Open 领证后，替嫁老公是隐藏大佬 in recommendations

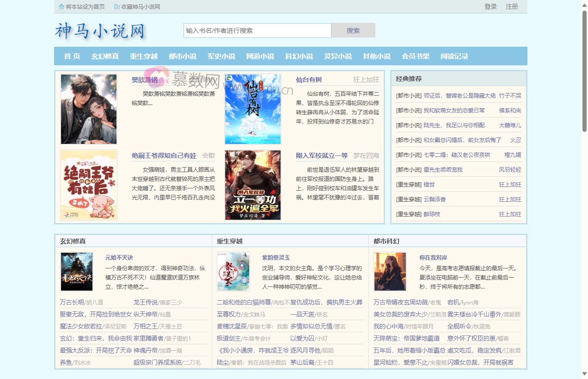pos(459,96)
